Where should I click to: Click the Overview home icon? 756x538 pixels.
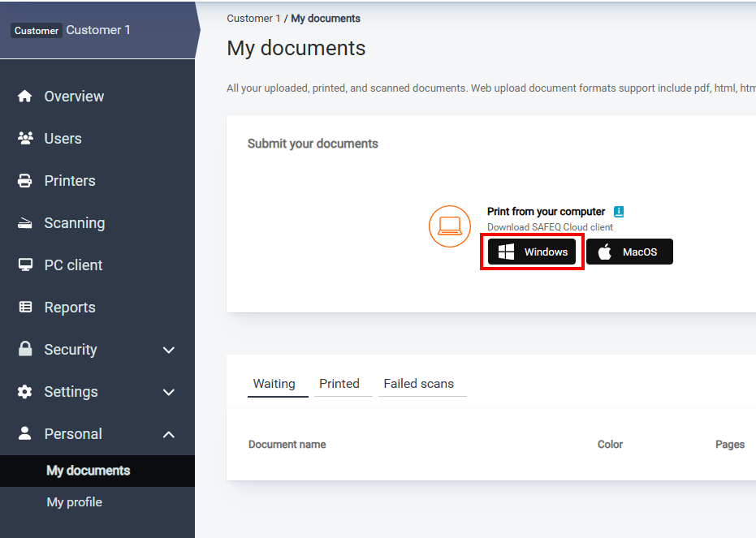25,97
